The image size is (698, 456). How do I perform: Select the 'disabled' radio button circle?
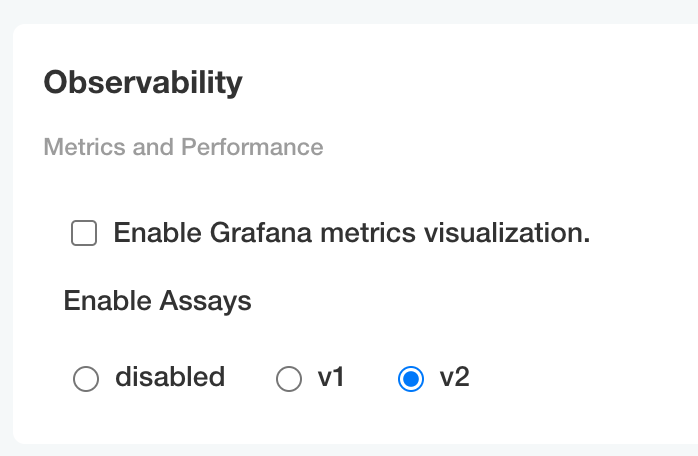pos(86,379)
